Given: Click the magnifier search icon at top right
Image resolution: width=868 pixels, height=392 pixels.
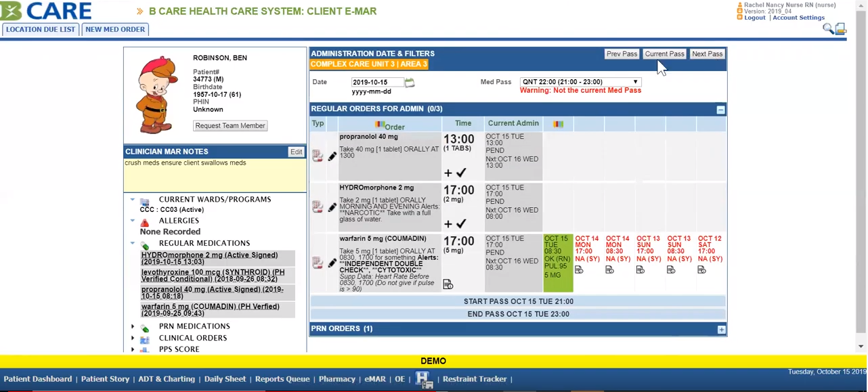Looking at the screenshot, I should click(x=827, y=28).
